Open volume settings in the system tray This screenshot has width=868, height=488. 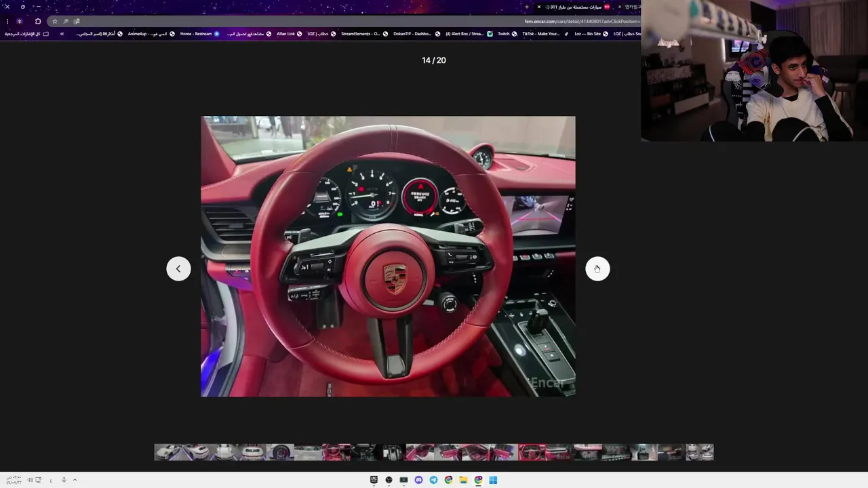[30, 480]
